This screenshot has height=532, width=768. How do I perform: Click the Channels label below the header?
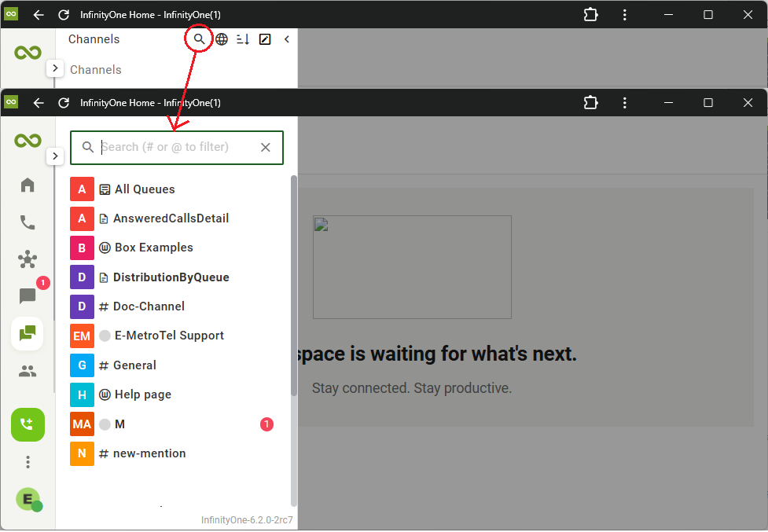point(96,69)
